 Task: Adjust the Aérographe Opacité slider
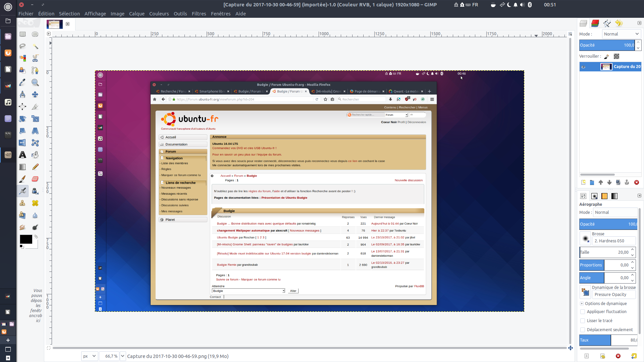(x=608, y=224)
